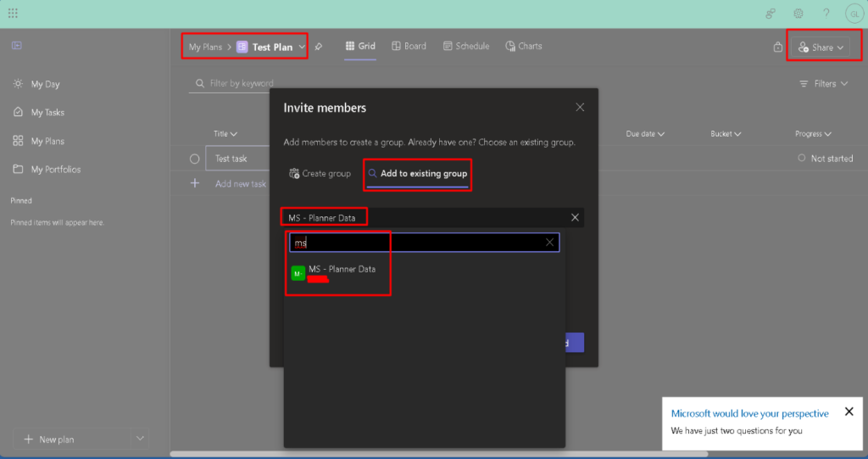Open Due date column dropdown
The height and width of the screenshot is (459, 868).
pos(645,133)
